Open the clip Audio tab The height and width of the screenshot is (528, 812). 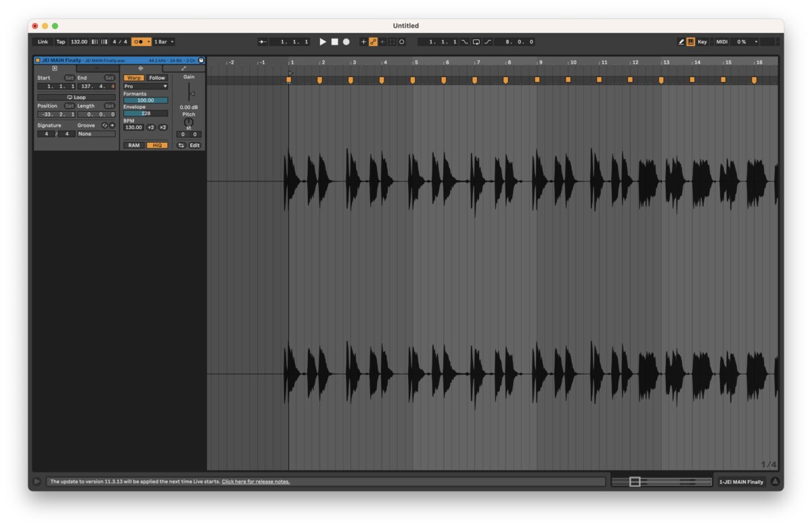tap(141, 68)
